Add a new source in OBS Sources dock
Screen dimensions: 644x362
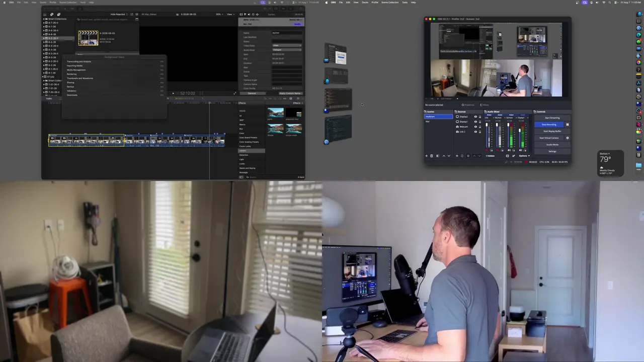click(457, 156)
